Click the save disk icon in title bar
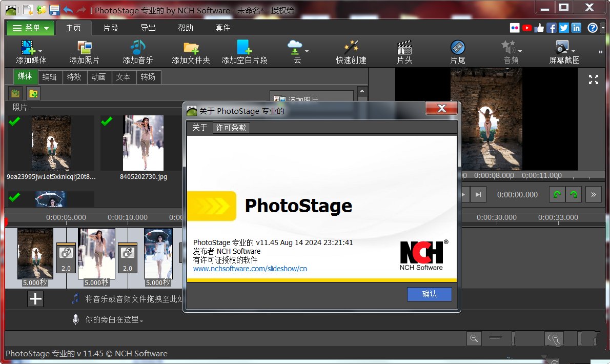This screenshot has width=610, height=364. pyautogui.click(x=54, y=10)
